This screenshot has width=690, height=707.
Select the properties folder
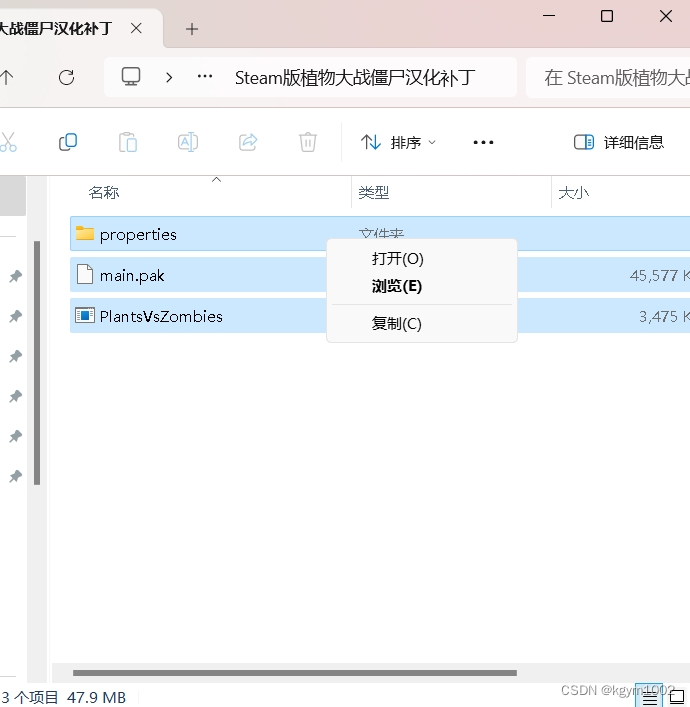[380, 234]
